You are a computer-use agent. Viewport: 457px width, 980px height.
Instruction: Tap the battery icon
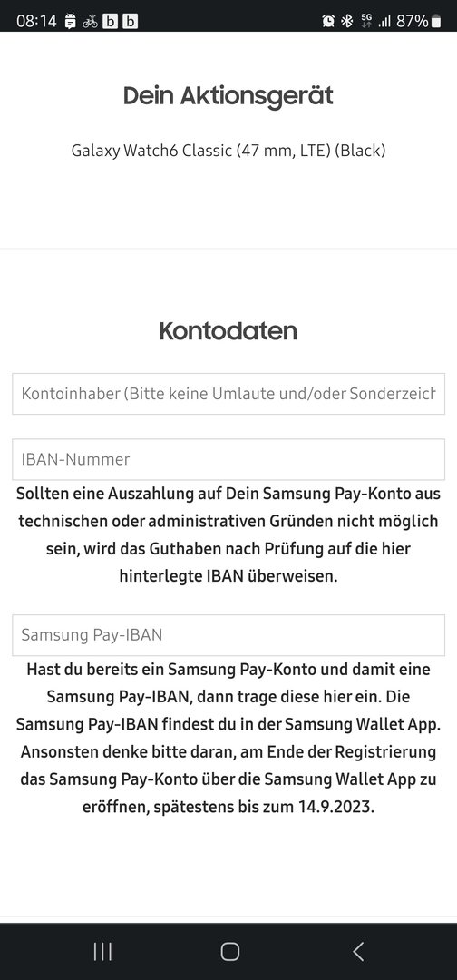coord(436,21)
